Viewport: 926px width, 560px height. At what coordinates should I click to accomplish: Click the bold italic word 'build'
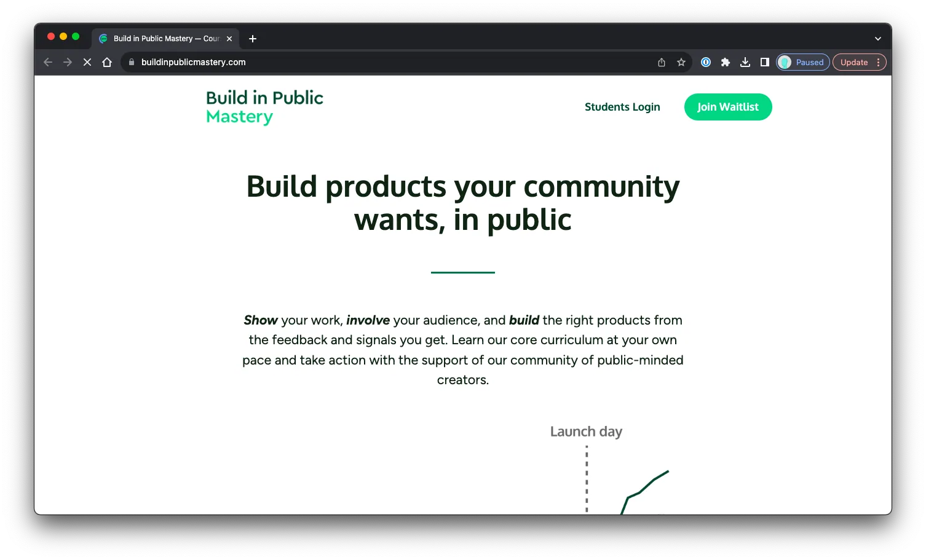tap(524, 320)
